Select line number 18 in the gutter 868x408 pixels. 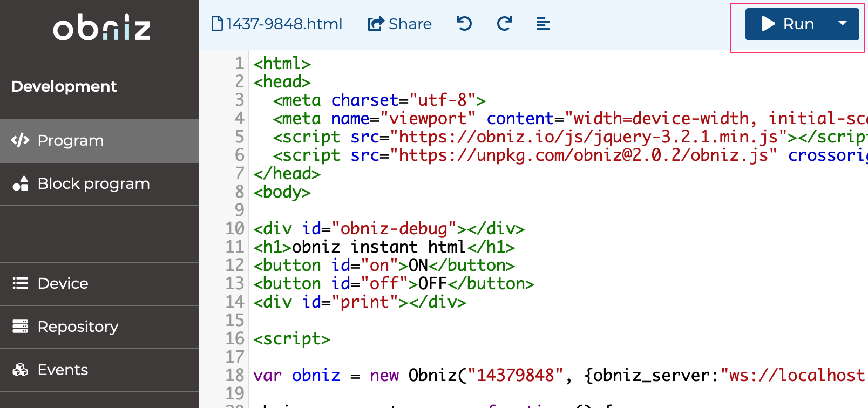tap(235, 375)
